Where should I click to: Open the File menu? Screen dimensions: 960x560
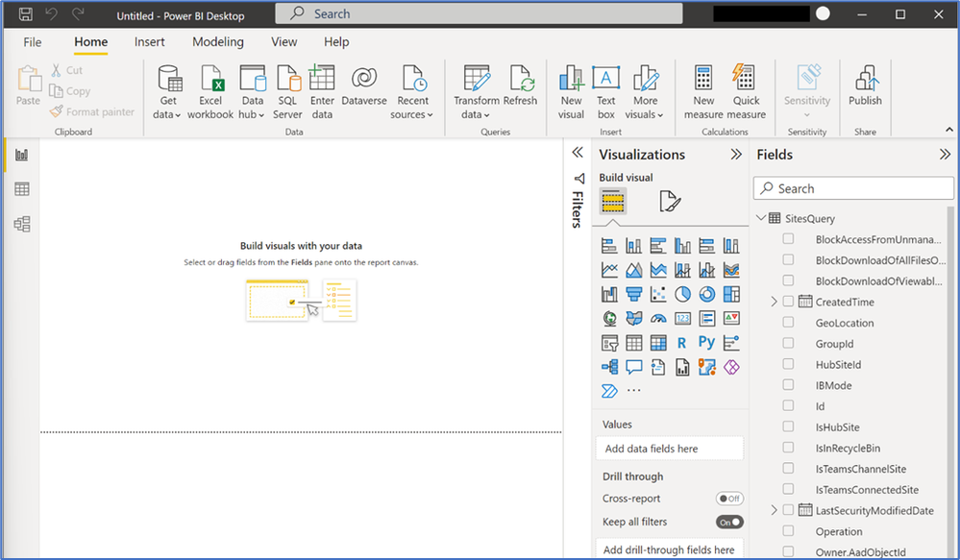(33, 42)
